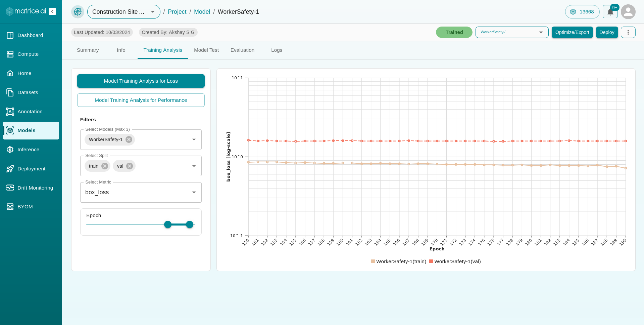The width and height of the screenshot is (644, 325).
Task: Click the val data point at epoch 190
Action: point(626,141)
